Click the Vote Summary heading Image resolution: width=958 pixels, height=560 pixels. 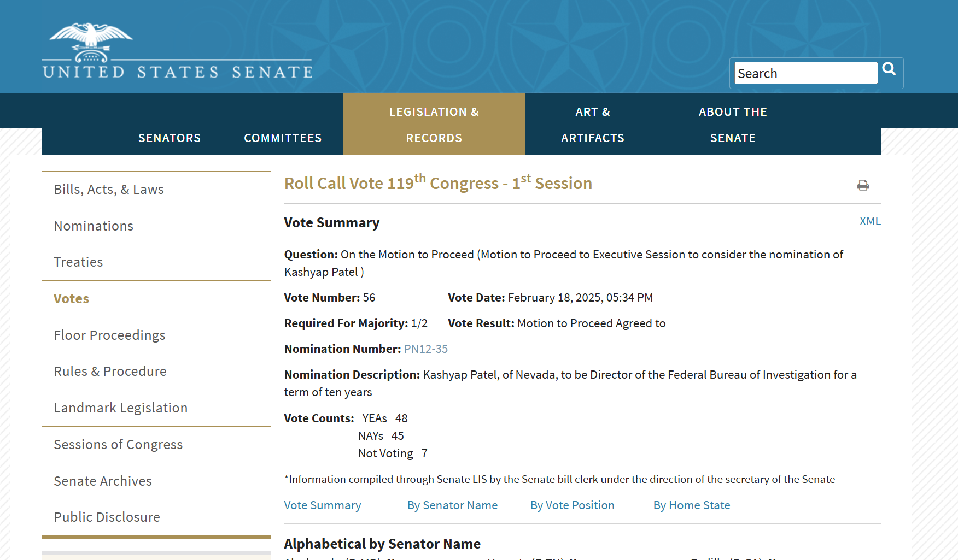click(x=331, y=223)
